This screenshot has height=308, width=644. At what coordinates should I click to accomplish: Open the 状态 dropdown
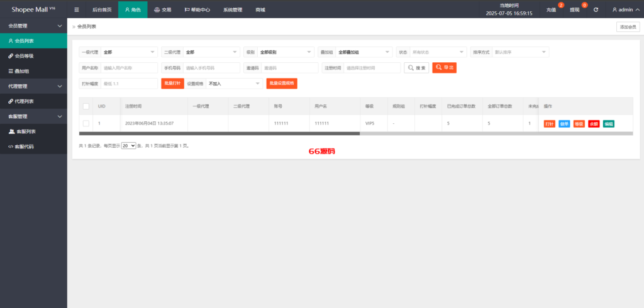pyautogui.click(x=438, y=52)
